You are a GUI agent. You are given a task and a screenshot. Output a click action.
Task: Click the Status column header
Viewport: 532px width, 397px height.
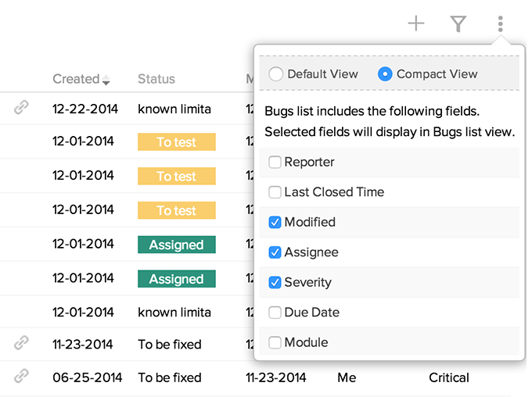156,79
